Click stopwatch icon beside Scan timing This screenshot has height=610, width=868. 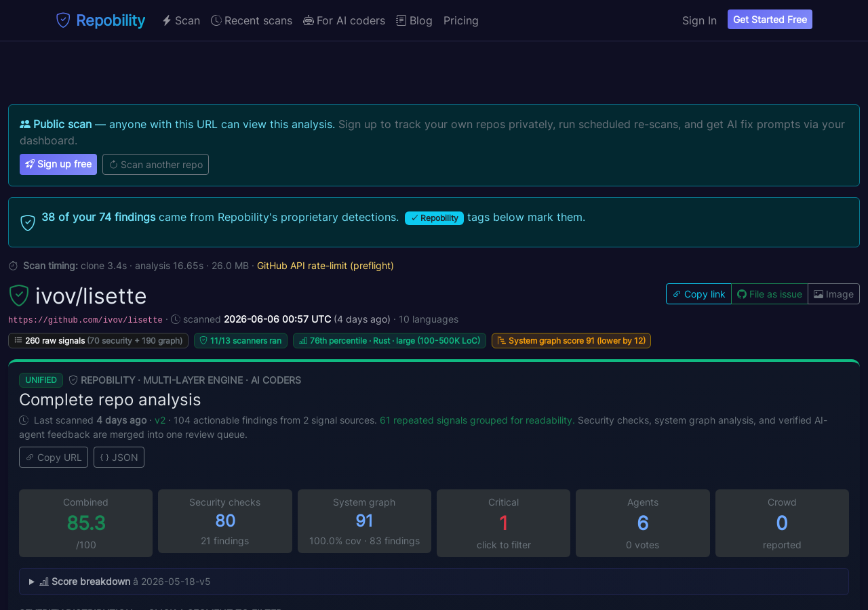(x=14, y=266)
